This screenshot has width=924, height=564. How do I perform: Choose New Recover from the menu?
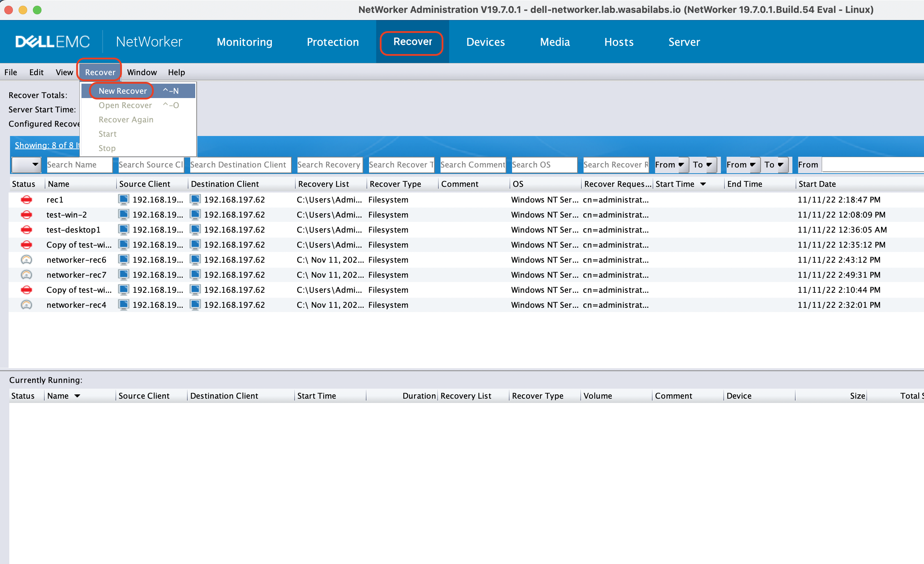(138, 91)
